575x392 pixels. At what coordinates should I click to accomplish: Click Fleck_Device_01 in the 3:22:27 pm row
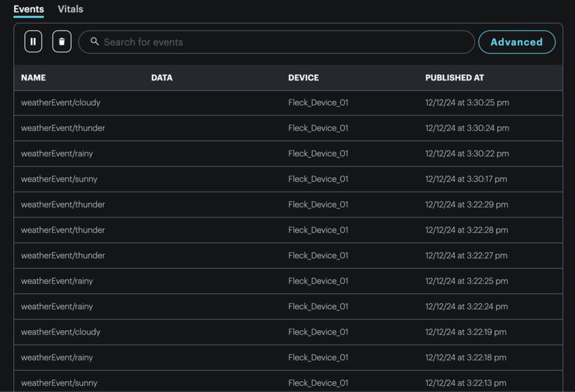click(x=318, y=256)
